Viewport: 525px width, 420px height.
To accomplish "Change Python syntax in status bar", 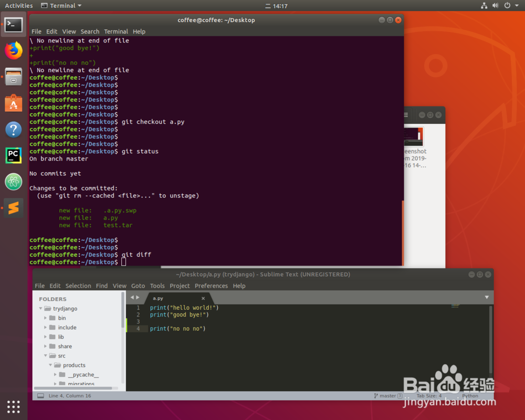I will click(x=470, y=395).
